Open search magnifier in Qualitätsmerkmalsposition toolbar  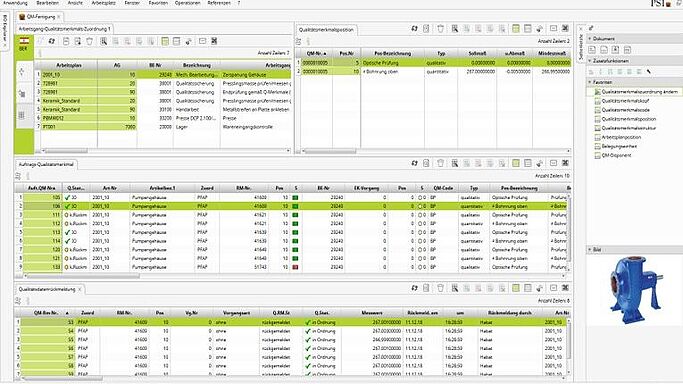455,29
